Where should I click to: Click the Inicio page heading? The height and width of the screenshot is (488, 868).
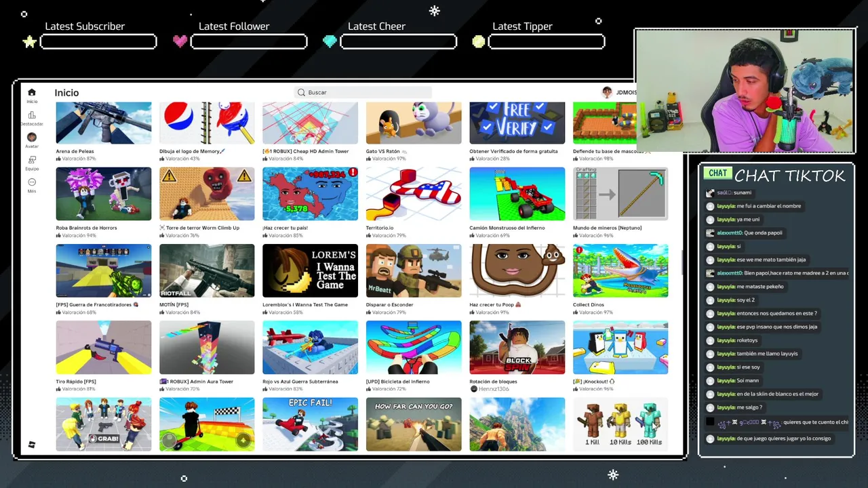click(x=66, y=93)
